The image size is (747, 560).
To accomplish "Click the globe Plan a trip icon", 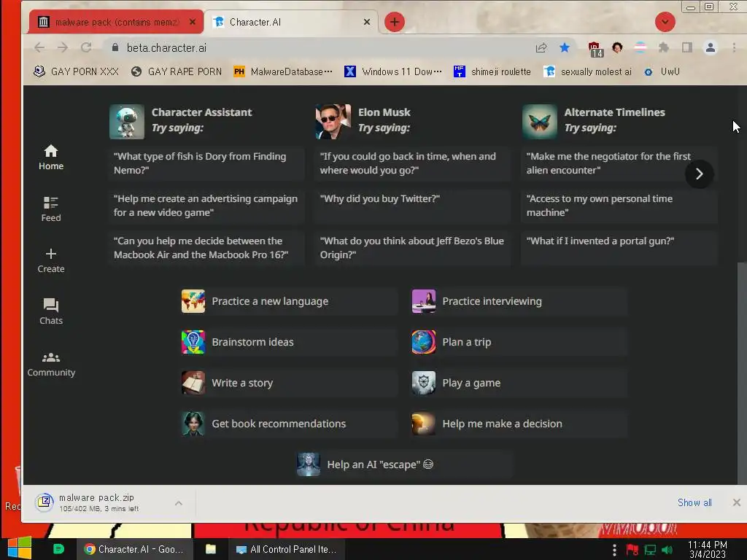I will click(424, 343).
